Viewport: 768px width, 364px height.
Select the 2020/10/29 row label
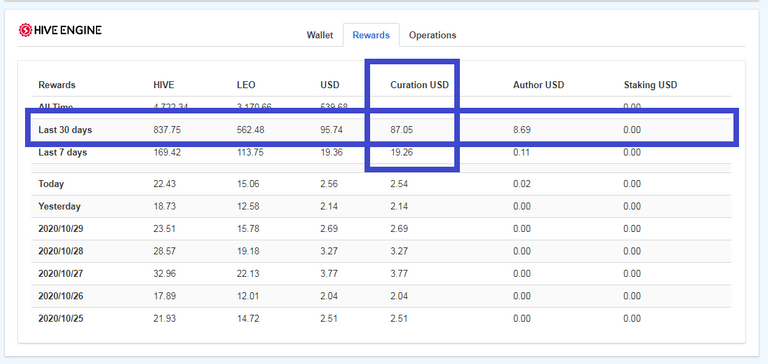click(61, 229)
